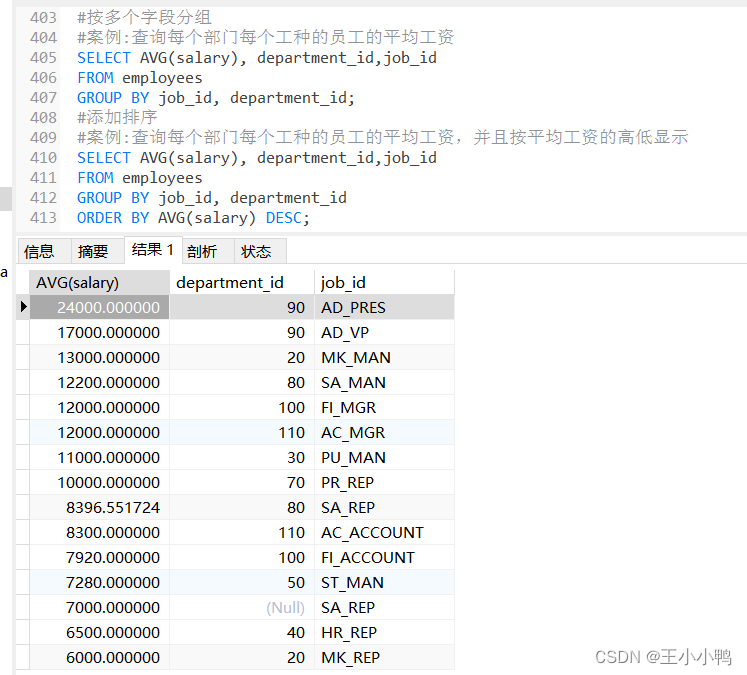Click the #按多个字段分组 comment line
The image size is (747, 675).
pyautogui.click(x=144, y=17)
